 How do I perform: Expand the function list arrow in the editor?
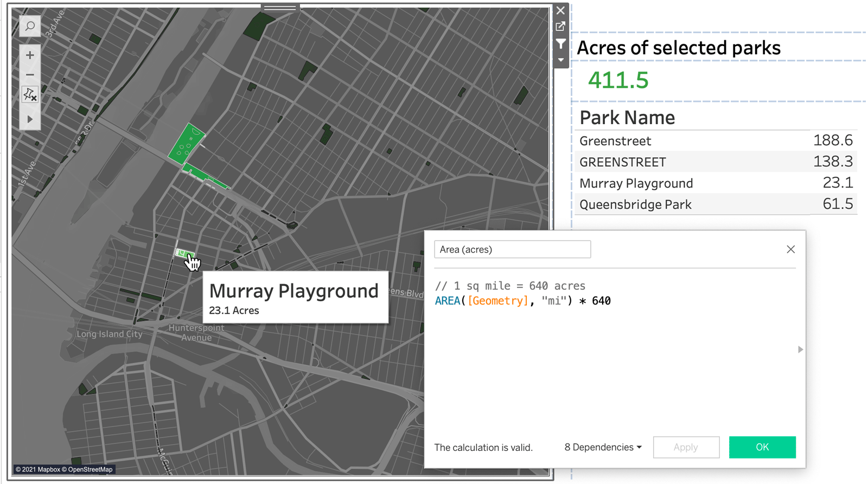pyautogui.click(x=800, y=350)
